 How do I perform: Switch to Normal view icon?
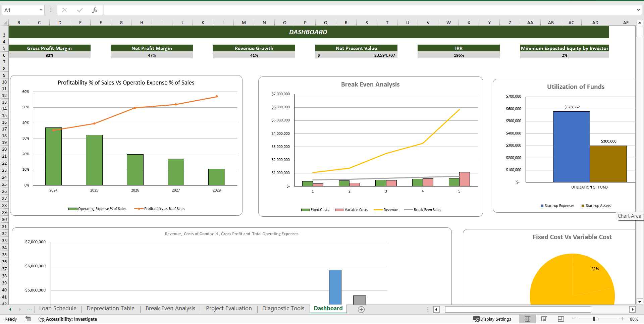pyautogui.click(x=528, y=319)
